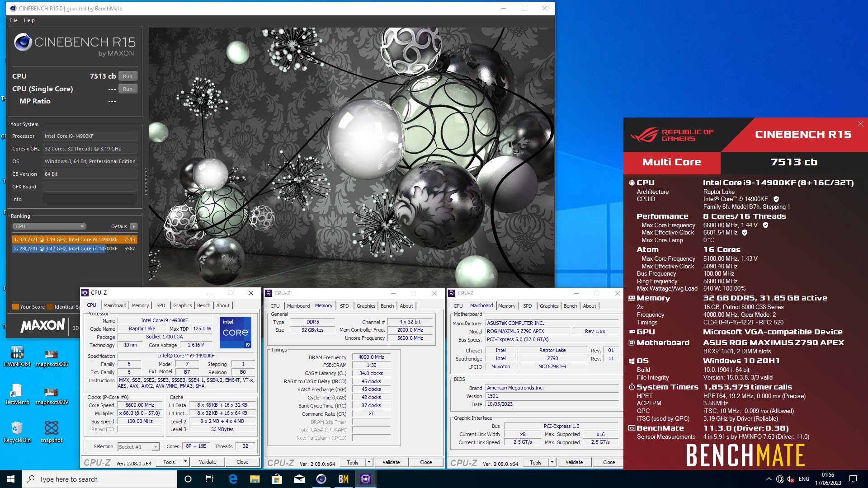Open Microsoft Store from taskbar
Viewport: 868px width, 488px height.
(x=277, y=479)
